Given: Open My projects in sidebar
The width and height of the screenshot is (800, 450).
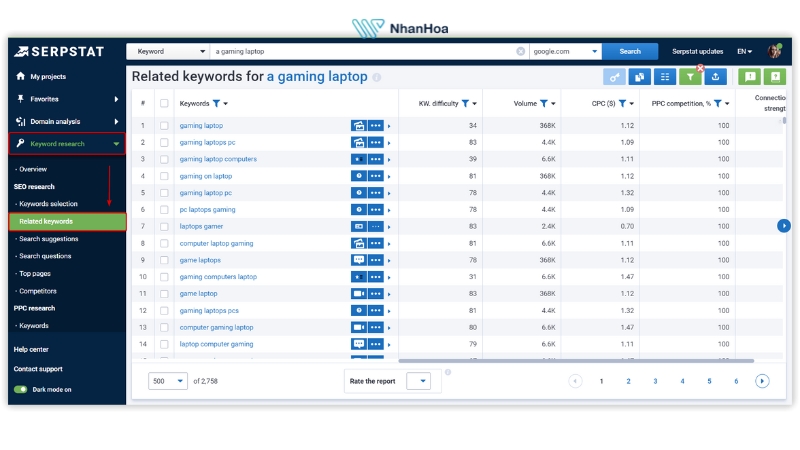Looking at the screenshot, I should tap(48, 77).
